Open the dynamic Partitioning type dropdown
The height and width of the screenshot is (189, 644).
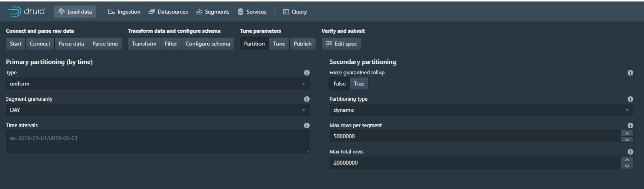pos(481,110)
